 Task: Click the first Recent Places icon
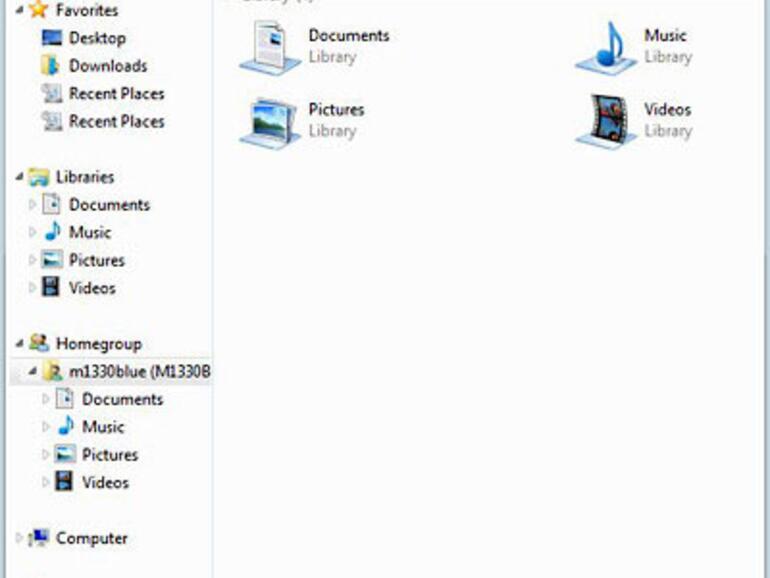[52, 93]
